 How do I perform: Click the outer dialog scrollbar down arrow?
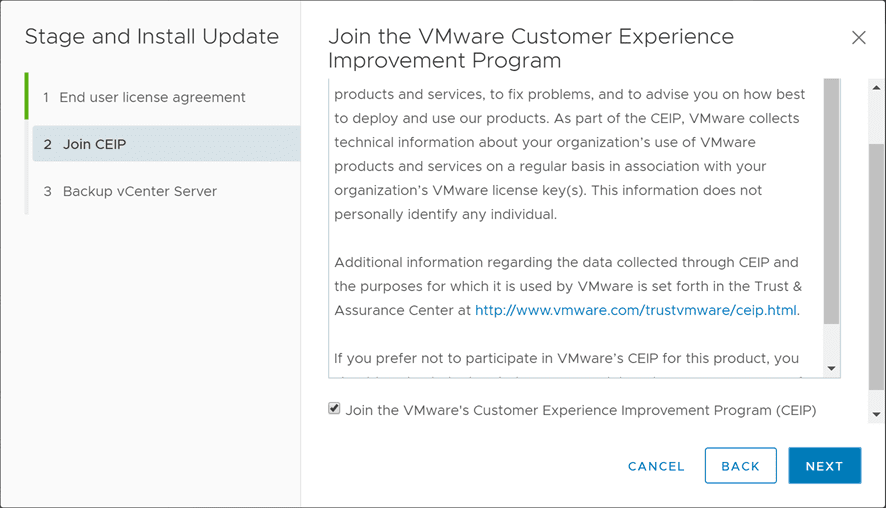tap(877, 414)
